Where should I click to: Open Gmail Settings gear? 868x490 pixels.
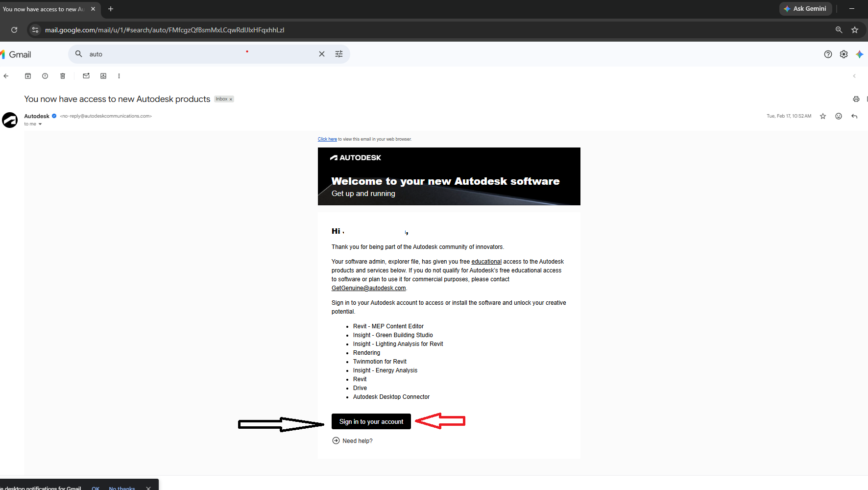844,54
